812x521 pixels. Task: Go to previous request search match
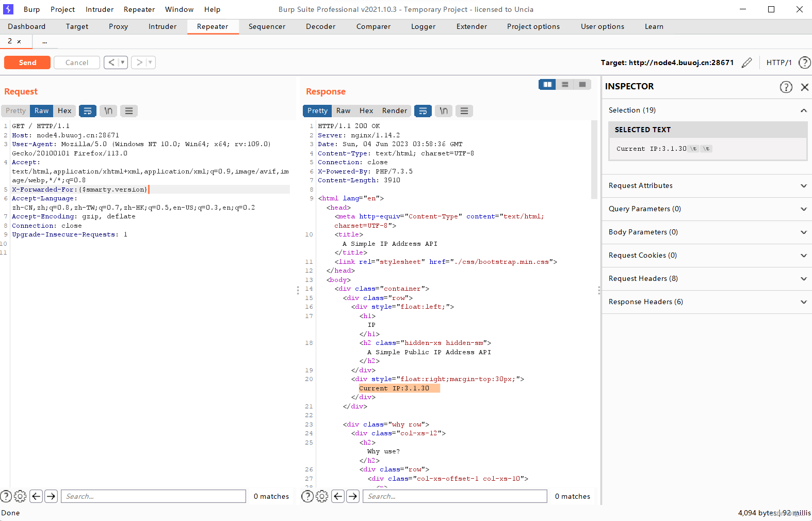coord(36,496)
